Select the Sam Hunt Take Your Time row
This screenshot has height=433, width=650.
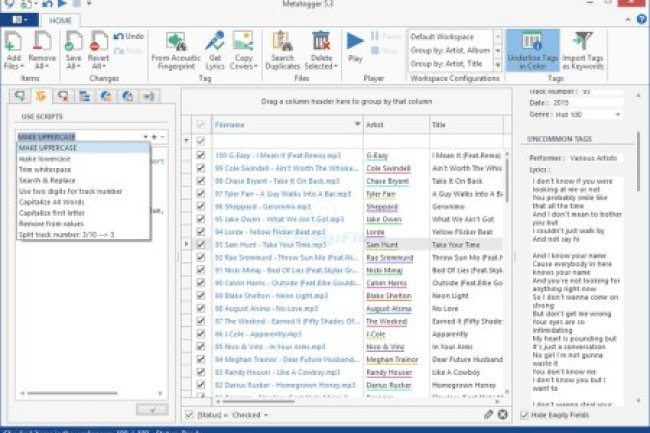point(348,244)
